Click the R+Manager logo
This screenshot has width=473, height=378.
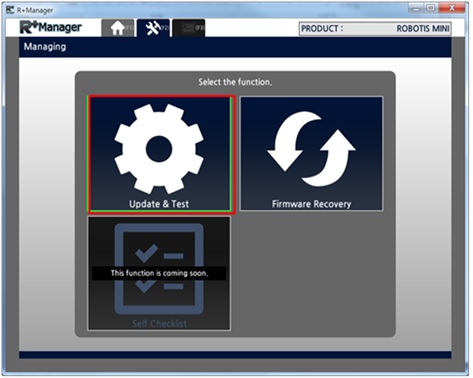pos(51,27)
